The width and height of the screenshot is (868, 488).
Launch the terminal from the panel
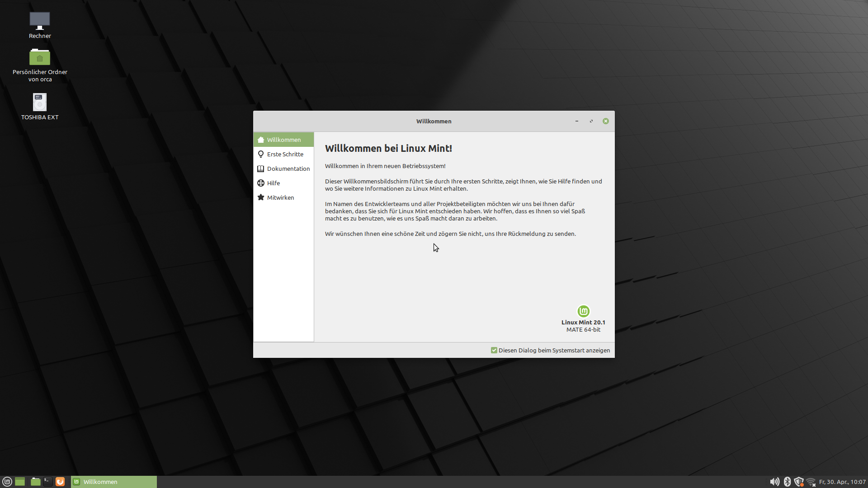coord(47,482)
